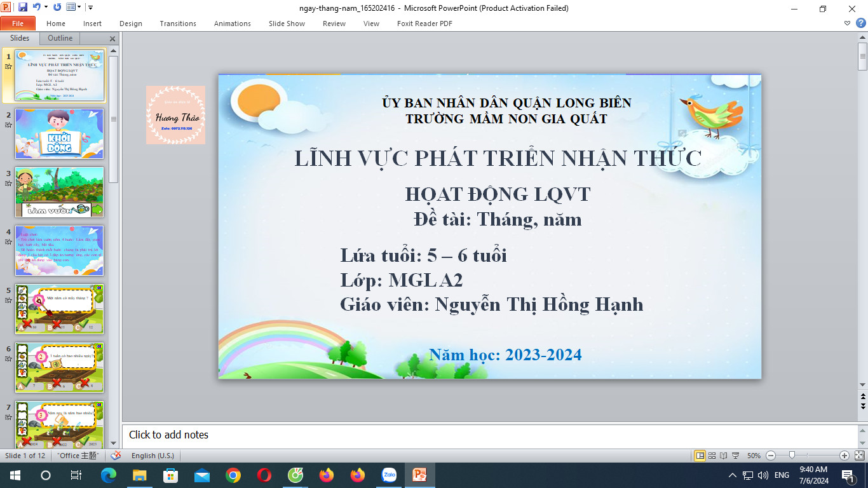Expand the Undo history dropdown arrow
The width and height of the screenshot is (868, 488).
[x=46, y=8]
